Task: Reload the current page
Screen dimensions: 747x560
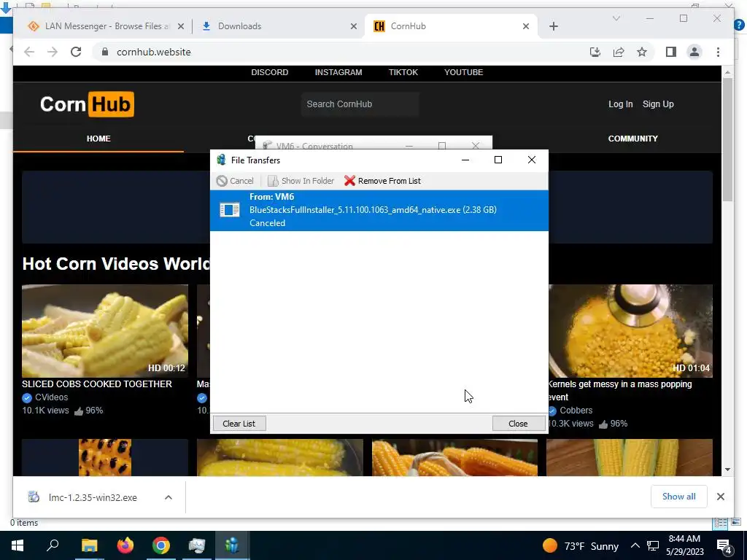Action: [x=76, y=52]
